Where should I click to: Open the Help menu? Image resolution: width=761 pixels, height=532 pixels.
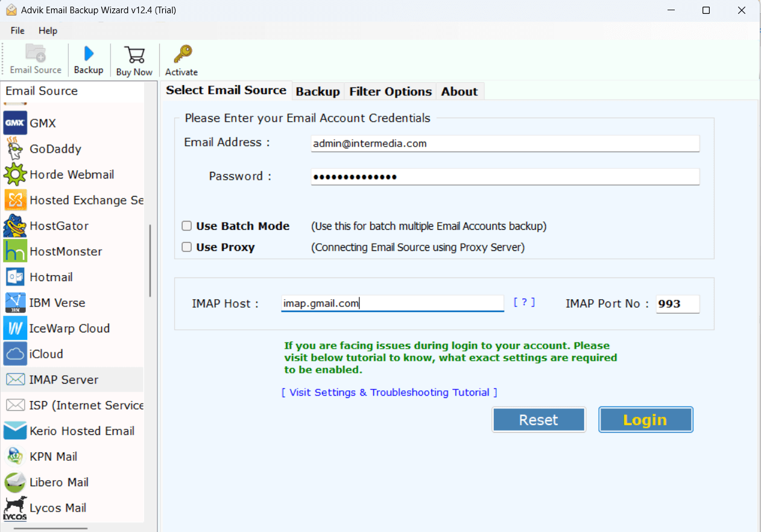click(48, 30)
